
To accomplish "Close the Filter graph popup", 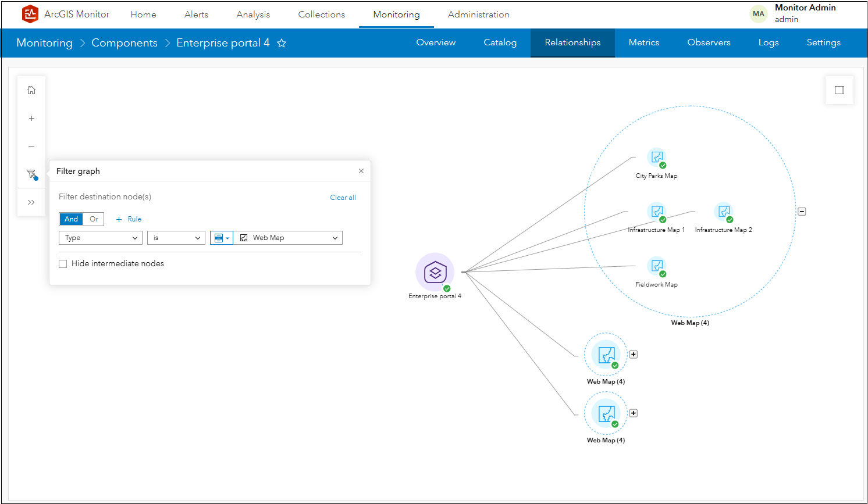I will pos(361,171).
